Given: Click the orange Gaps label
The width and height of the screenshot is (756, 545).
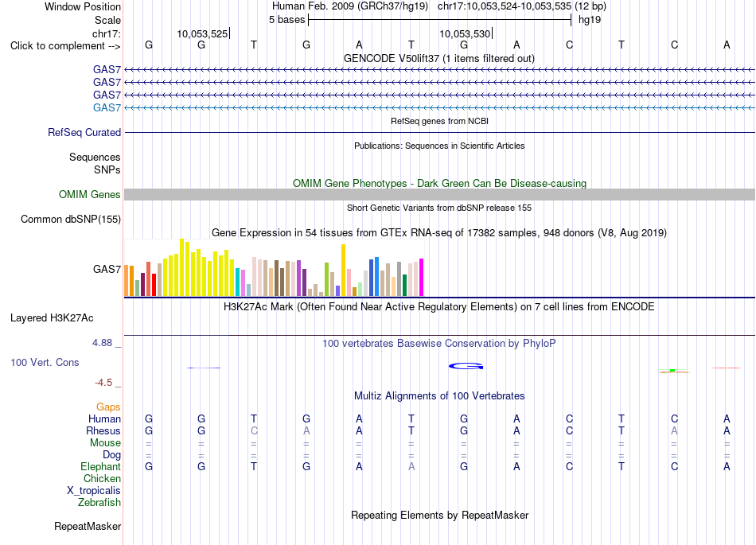Looking at the screenshot, I should tap(108, 407).
